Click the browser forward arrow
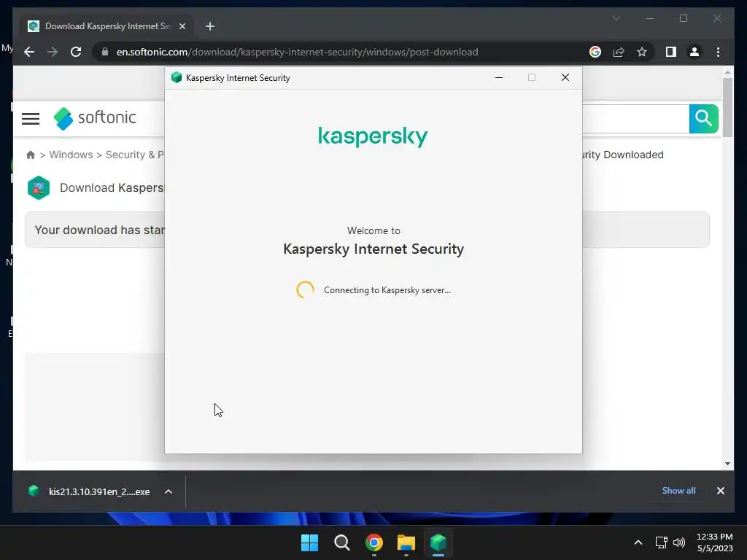 [53, 52]
